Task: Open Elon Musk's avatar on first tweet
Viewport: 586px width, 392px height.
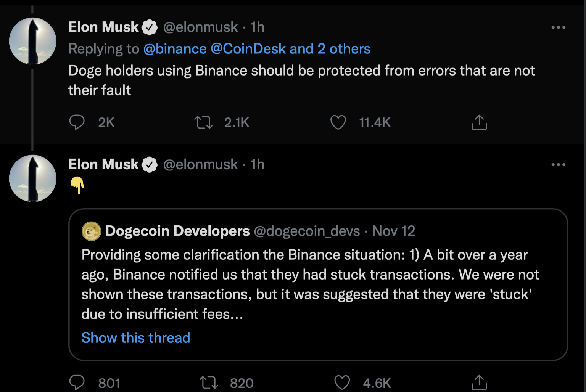Action: click(33, 41)
